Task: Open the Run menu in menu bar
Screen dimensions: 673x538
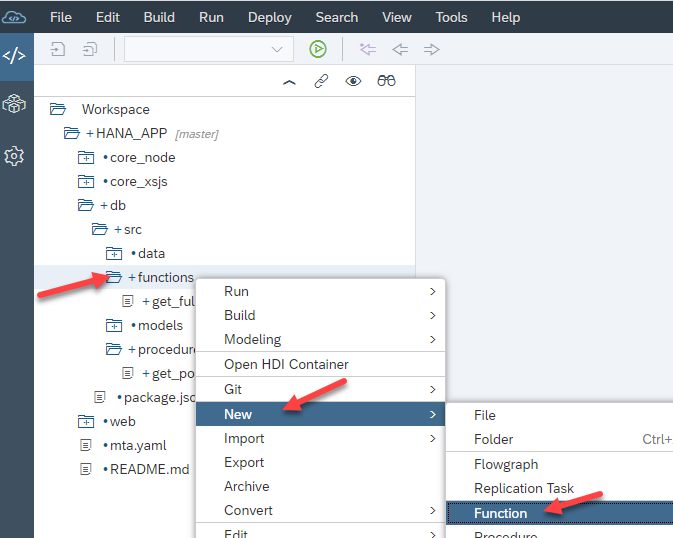Action: coord(211,17)
